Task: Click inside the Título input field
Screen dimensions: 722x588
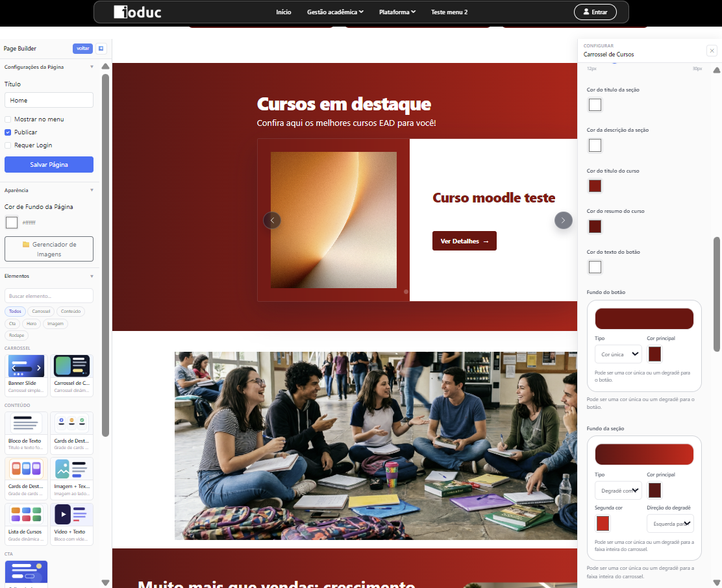Action: tap(49, 100)
